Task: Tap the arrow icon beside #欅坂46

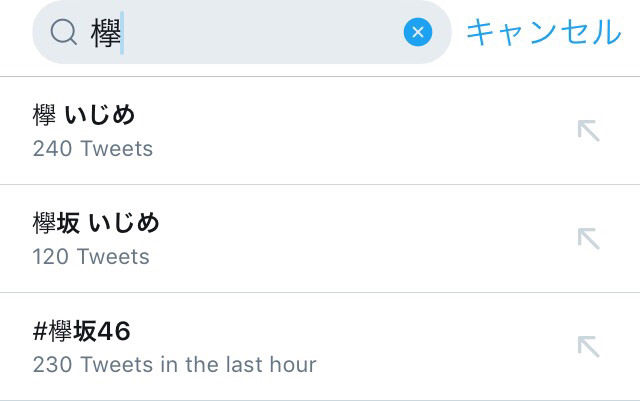Action: click(x=588, y=346)
